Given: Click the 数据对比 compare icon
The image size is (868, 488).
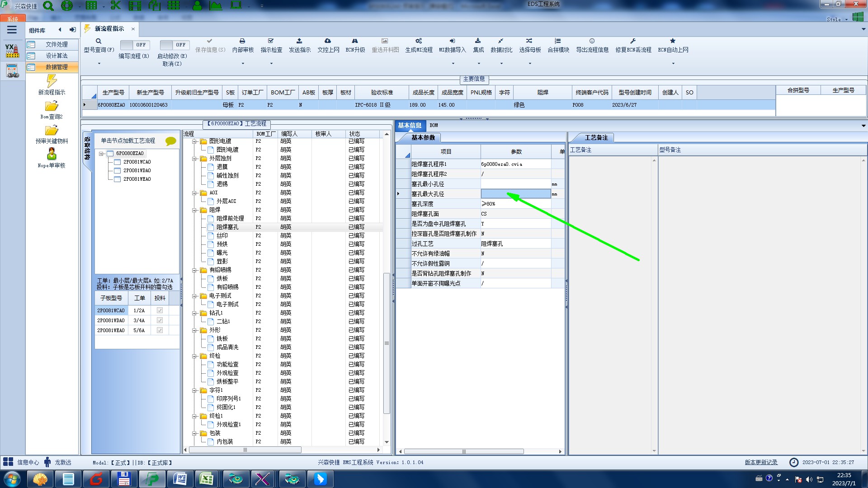Looking at the screenshot, I should pos(501,41).
